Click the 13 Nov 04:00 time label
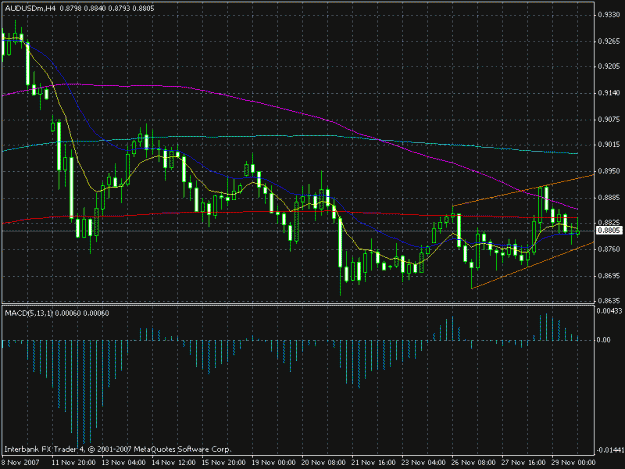The image size is (625, 469). [124, 462]
